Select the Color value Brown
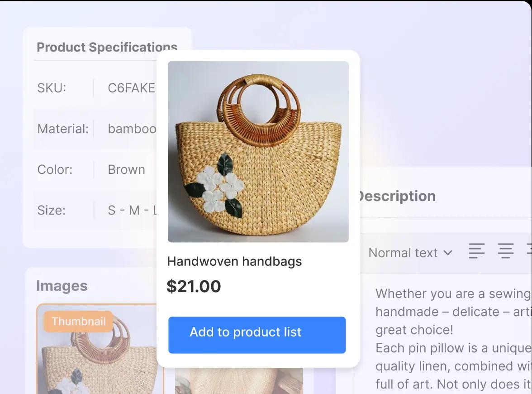This screenshot has width=532, height=394. point(126,169)
